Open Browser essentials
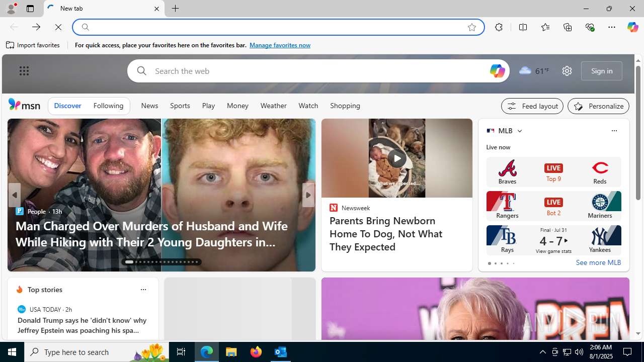This screenshot has width=644, height=362. pyautogui.click(x=590, y=27)
